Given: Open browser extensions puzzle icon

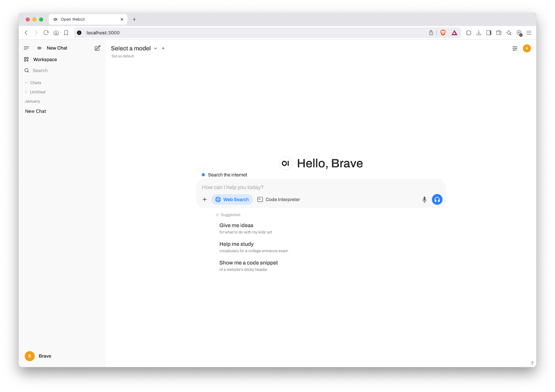Looking at the screenshot, I should coord(469,33).
